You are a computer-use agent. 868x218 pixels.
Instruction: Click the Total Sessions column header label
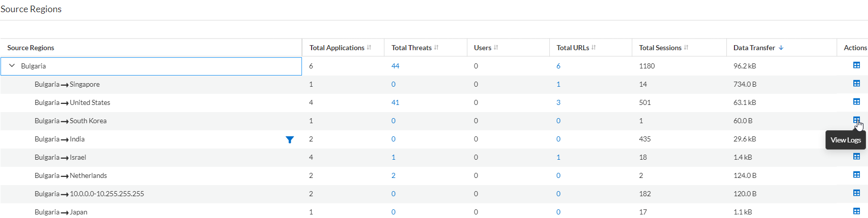660,48
